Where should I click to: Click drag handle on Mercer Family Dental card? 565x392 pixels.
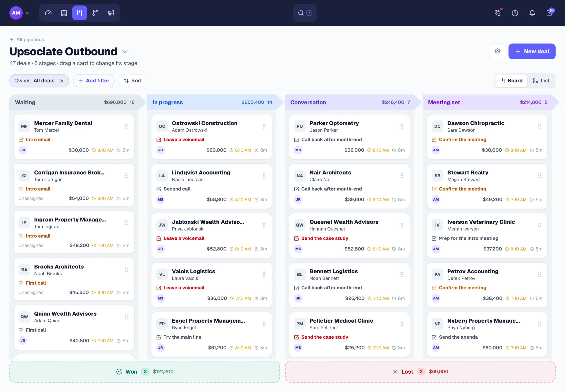[126, 126]
